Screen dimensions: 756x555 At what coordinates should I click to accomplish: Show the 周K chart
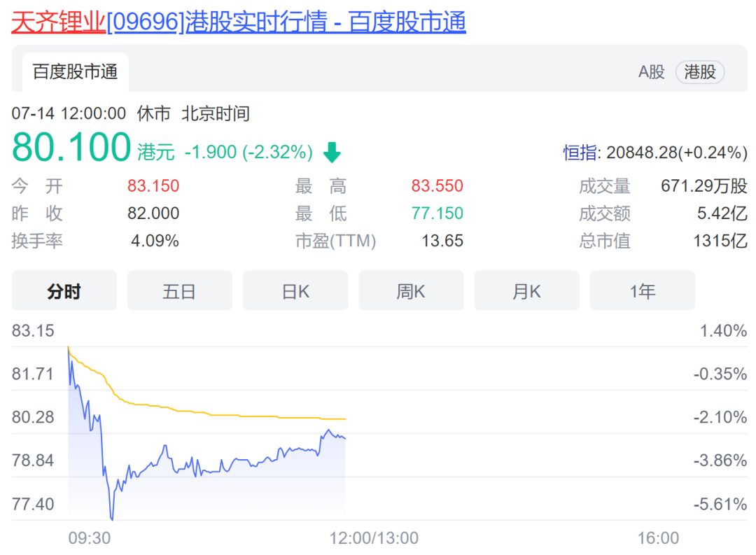click(411, 291)
